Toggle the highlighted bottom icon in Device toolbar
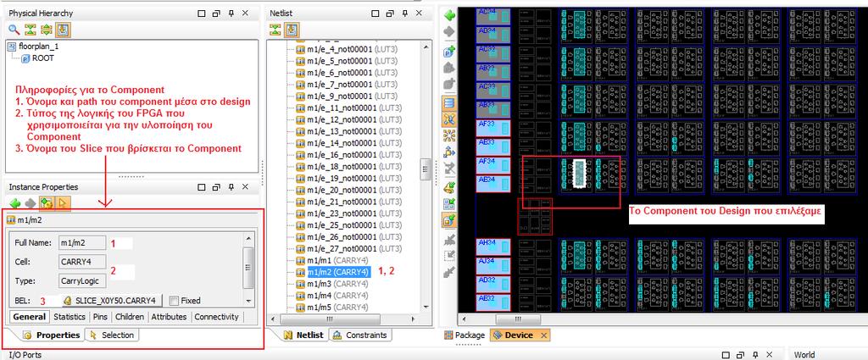 click(x=449, y=220)
